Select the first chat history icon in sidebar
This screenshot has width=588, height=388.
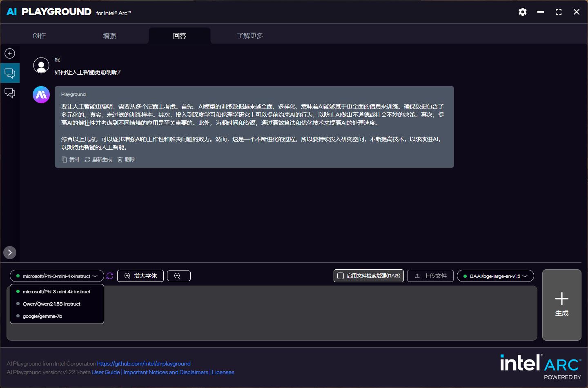[10, 73]
